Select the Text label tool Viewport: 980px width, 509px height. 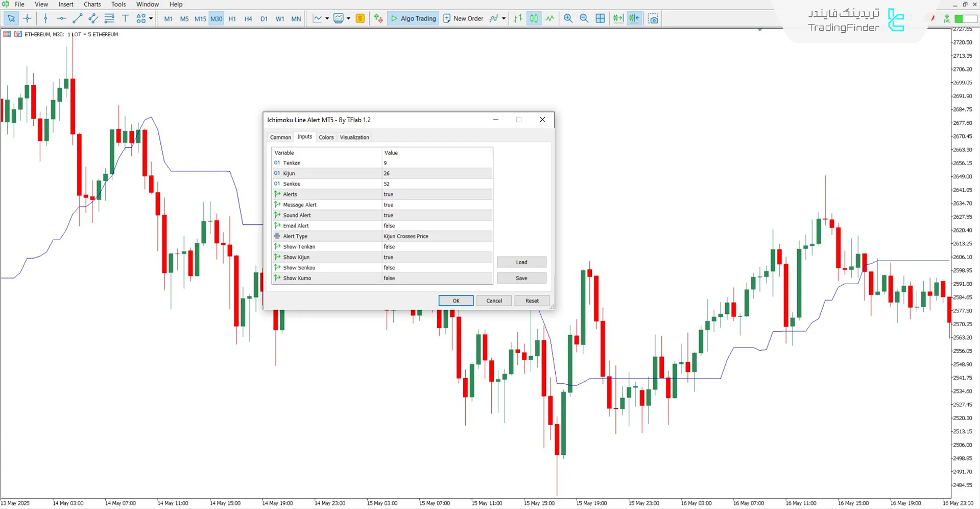[125, 18]
